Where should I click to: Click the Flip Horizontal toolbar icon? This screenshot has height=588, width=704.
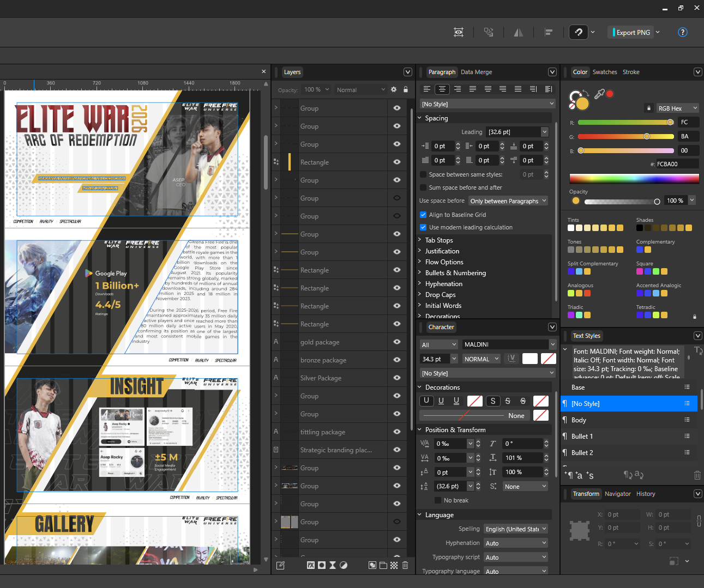(x=519, y=32)
